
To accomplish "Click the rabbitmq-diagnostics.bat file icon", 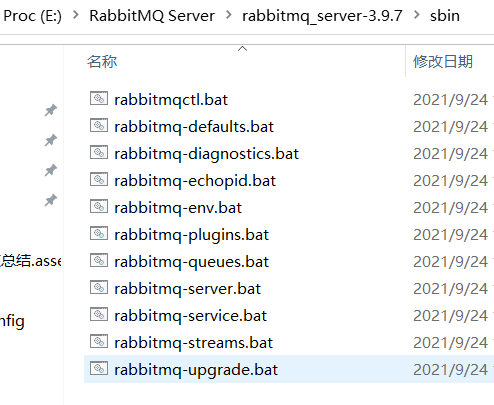I will click(x=99, y=153).
